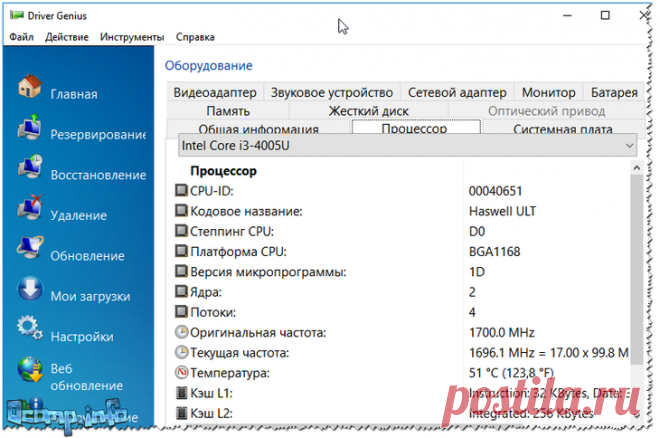Switch to the Память tab
Image resolution: width=660 pixels, height=438 pixels.
[x=228, y=111]
